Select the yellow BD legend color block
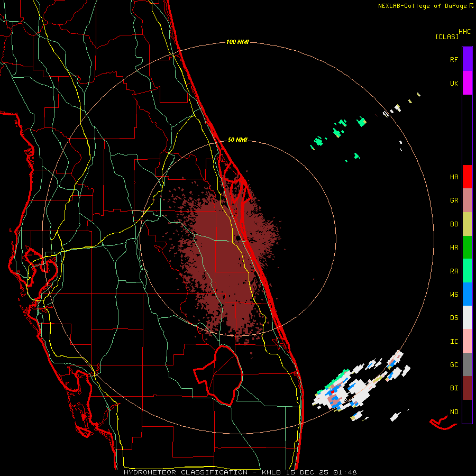Viewport: 476px width, 476px height. pos(467,224)
